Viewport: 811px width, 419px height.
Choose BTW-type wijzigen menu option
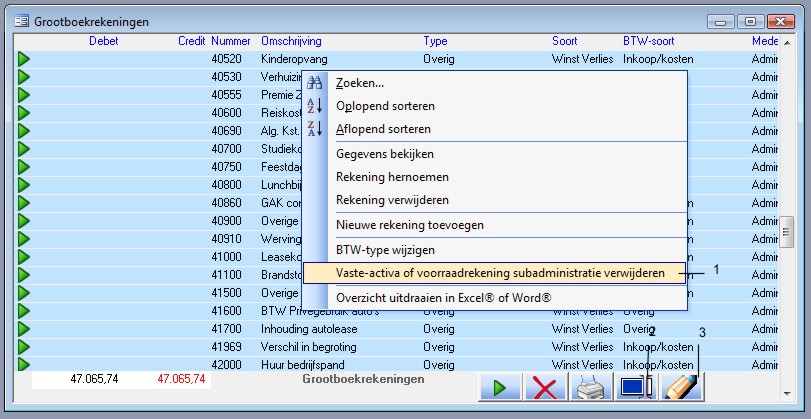coord(385,250)
